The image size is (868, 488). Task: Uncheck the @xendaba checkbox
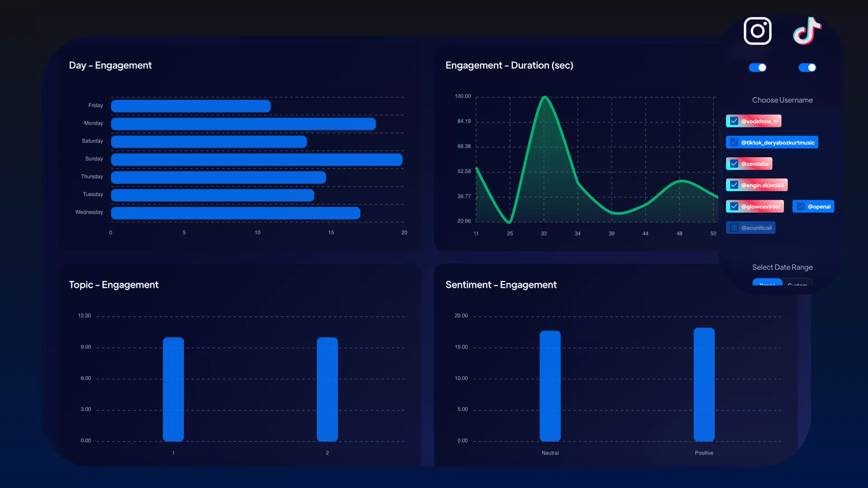point(734,164)
